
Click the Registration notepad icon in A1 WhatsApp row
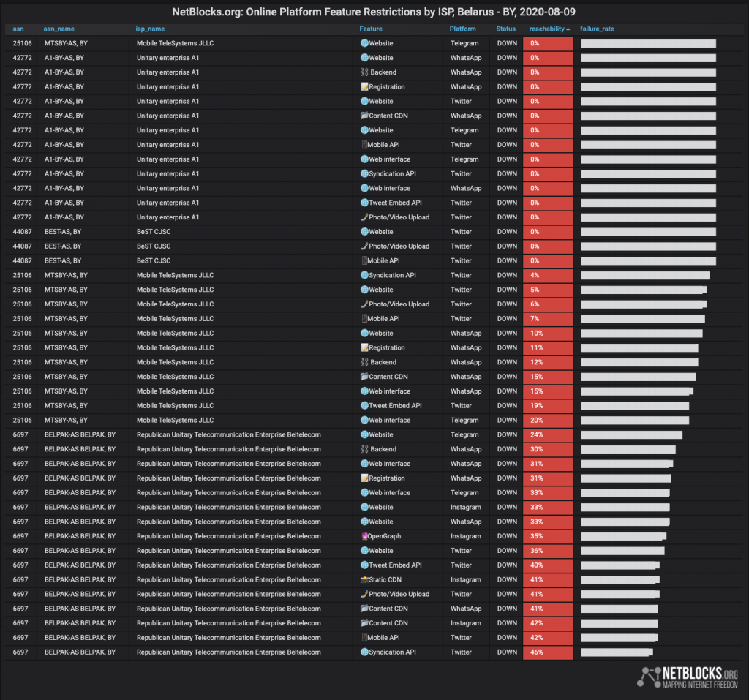click(364, 86)
